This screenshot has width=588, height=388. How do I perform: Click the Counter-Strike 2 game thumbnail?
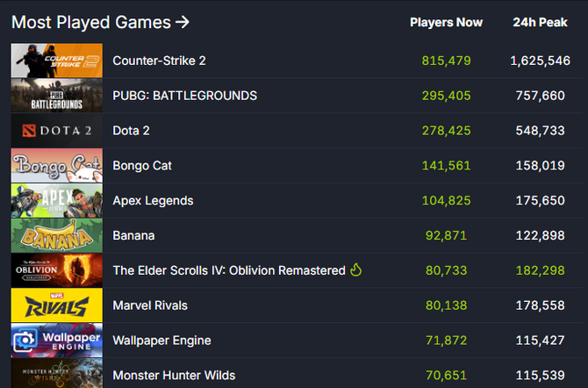[57, 61]
